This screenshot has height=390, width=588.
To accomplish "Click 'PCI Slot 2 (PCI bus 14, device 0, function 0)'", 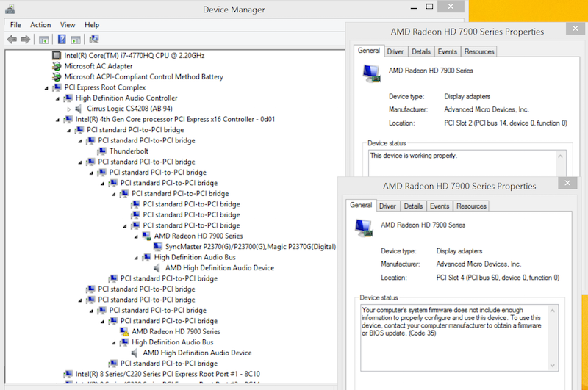I will [x=506, y=123].
